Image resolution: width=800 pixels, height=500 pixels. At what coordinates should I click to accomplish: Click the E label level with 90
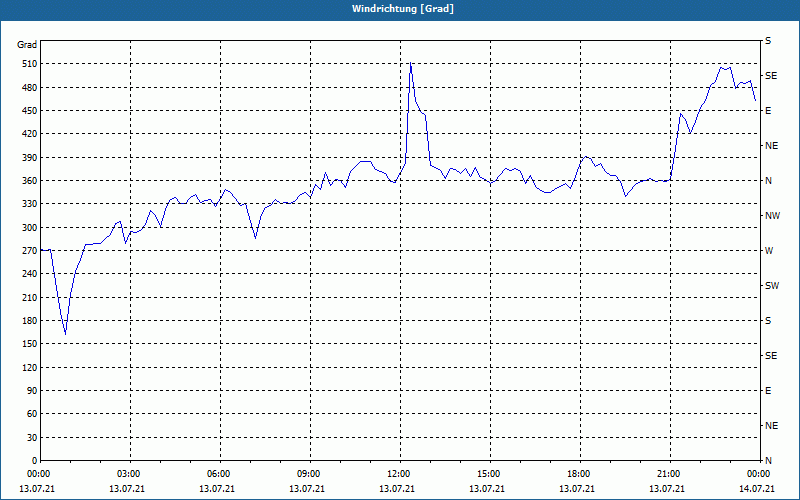point(768,391)
